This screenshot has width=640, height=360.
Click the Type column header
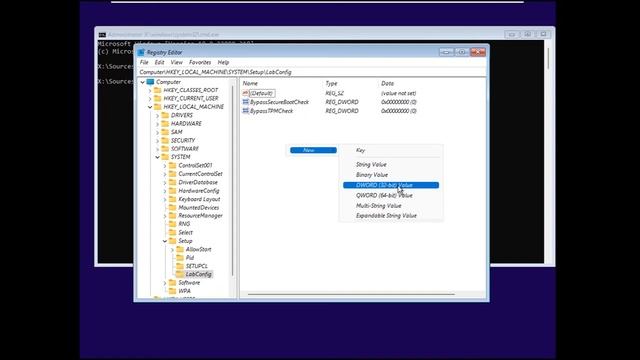point(331,83)
